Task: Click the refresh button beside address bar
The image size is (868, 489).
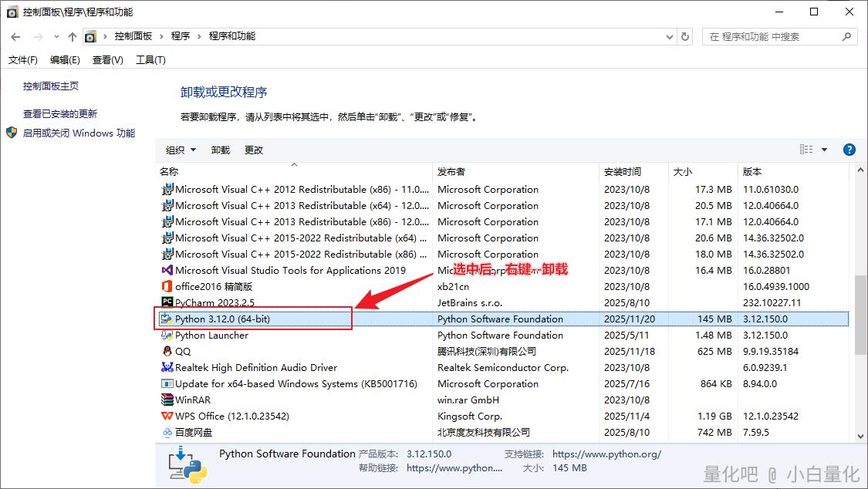Action: pos(685,36)
